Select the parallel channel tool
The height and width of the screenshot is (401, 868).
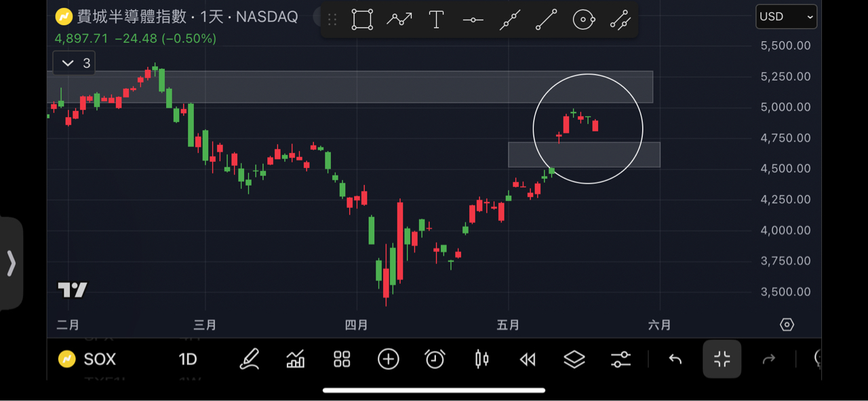tap(620, 20)
